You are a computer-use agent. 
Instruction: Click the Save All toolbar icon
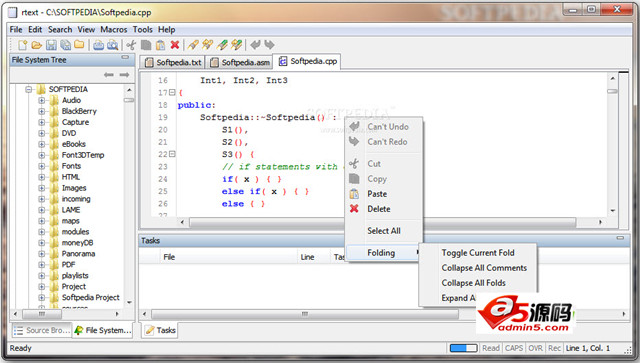[65, 45]
